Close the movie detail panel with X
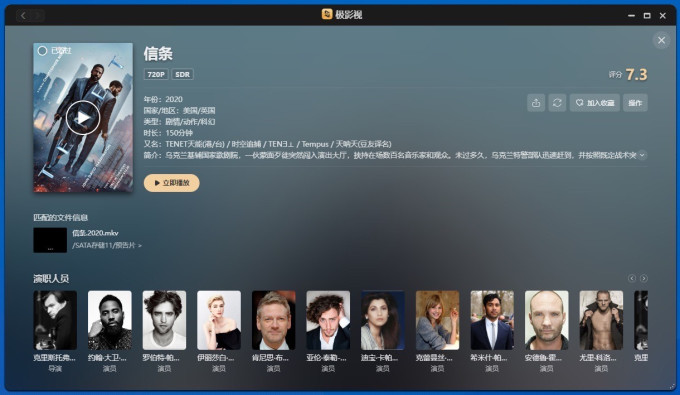Screen dimensions: 680x395 661,40
